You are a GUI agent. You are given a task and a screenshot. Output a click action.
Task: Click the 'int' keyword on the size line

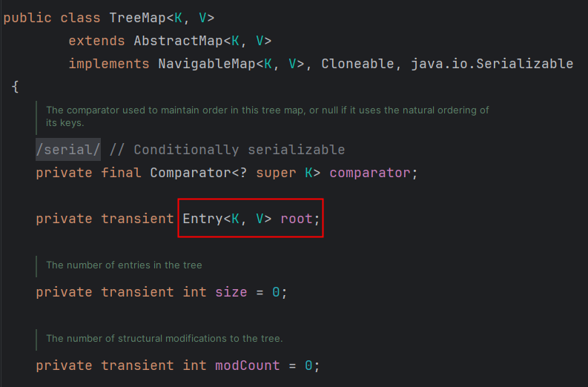[x=194, y=292]
